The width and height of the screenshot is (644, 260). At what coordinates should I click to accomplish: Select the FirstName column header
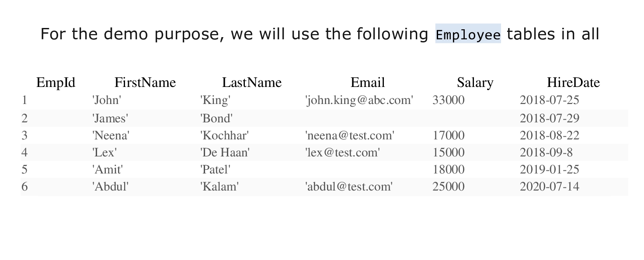point(145,82)
